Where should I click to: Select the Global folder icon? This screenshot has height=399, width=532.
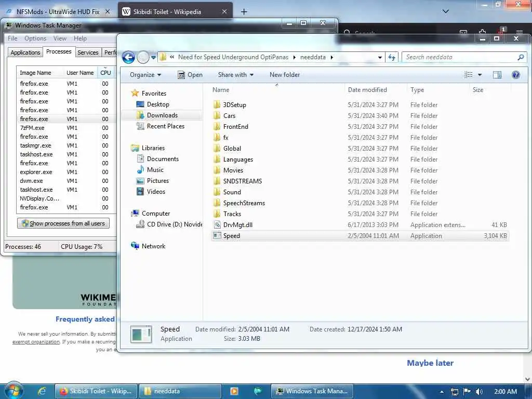click(217, 148)
